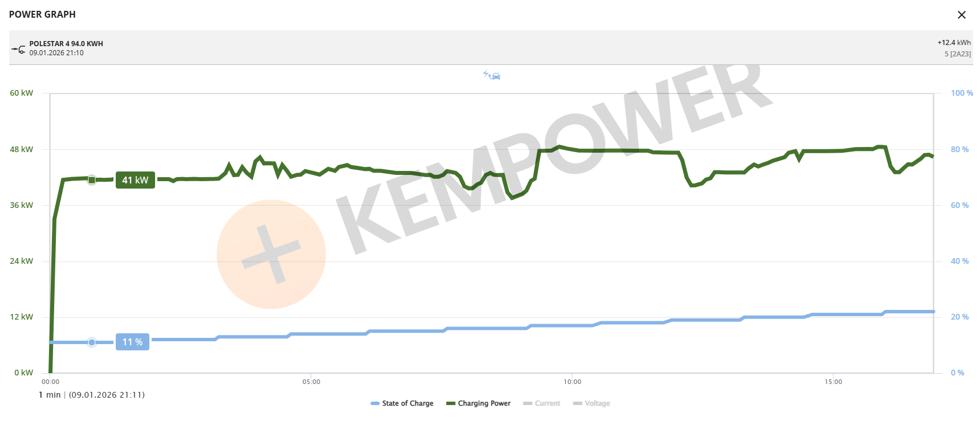Image resolution: width=980 pixels, height=425 pixels.
Task: Click the orange Kempower plus logo watermark
Action: [271, 254]
